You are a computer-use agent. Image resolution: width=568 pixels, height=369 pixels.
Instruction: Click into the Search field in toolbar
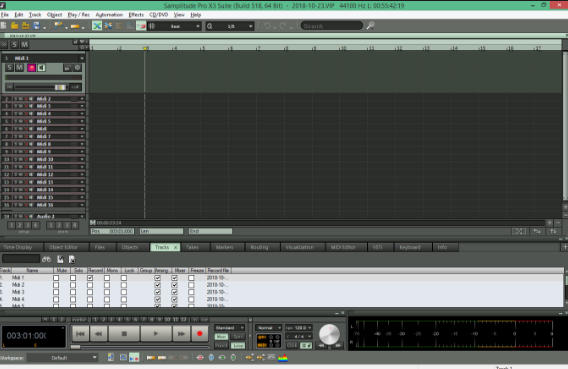coord(331,26)
